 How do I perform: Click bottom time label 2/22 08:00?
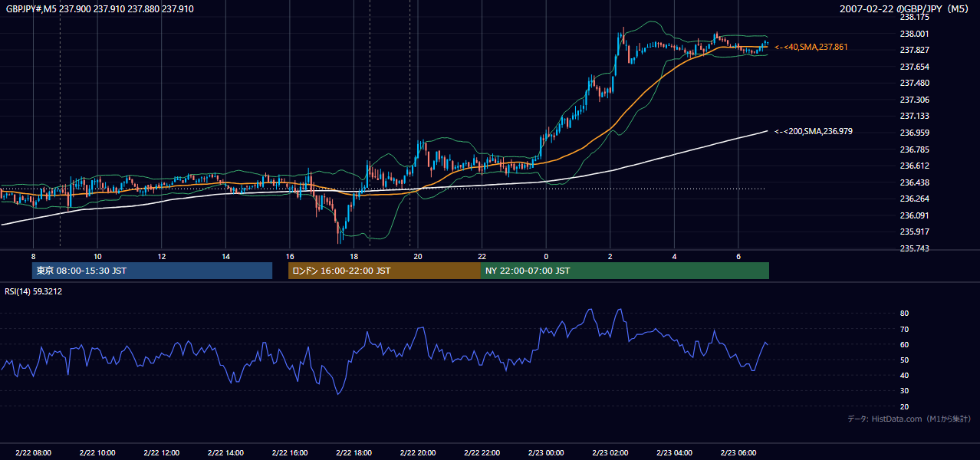click(x=33, y=453)
